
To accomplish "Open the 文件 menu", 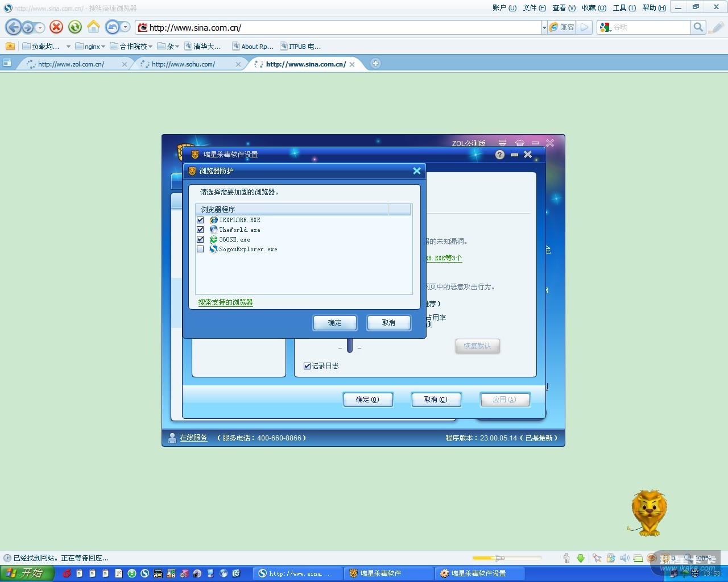I will (x=535, y=8).
